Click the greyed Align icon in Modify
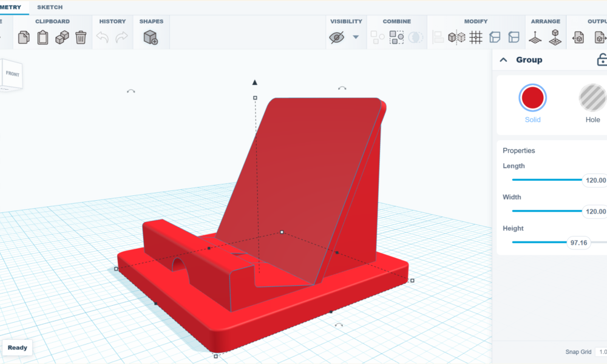This screenshot has width=607, height=364. [438, 38]
